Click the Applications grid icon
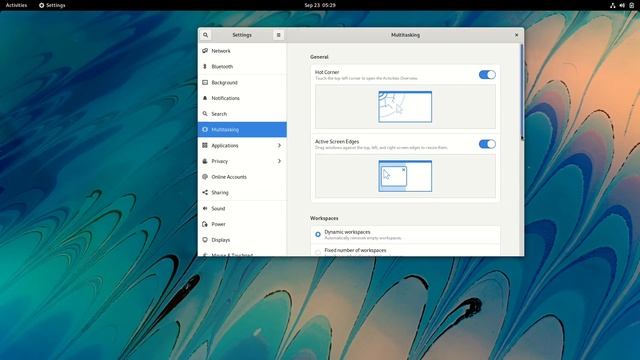The height and width of the screenshot is (360, 640). [x=205, y=145]
